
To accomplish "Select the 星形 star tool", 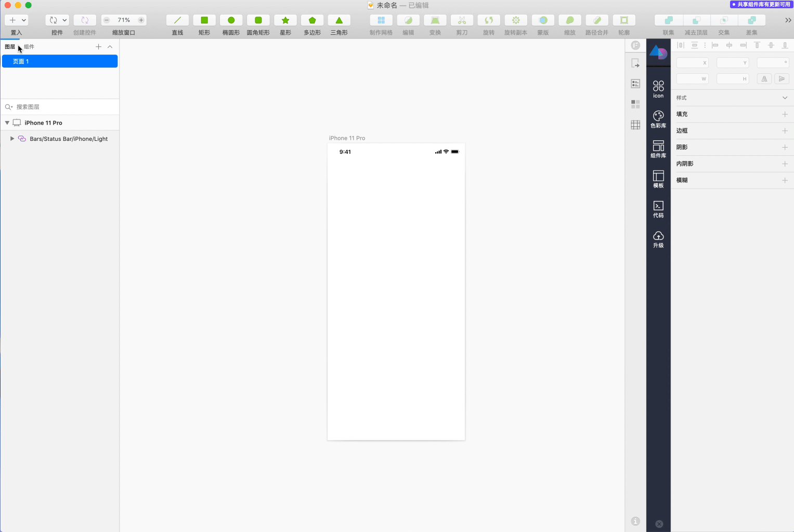I will (285, 20).
